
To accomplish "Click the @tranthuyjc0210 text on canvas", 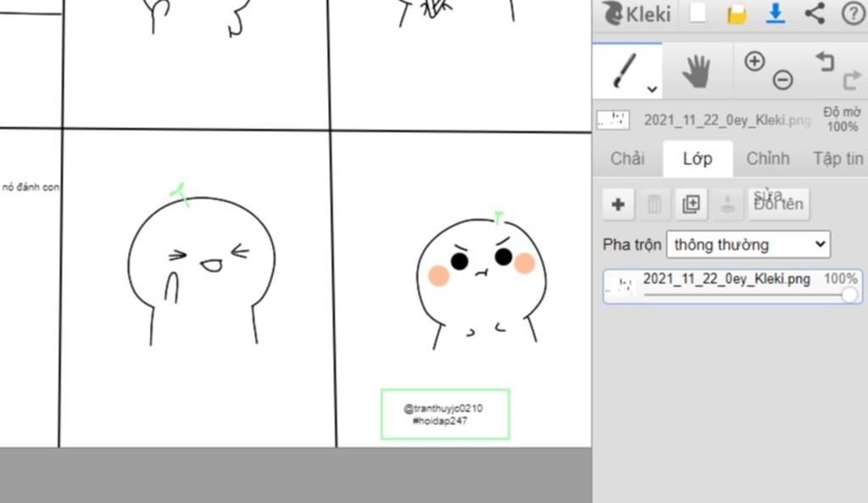I will click(x=442, y=409).
